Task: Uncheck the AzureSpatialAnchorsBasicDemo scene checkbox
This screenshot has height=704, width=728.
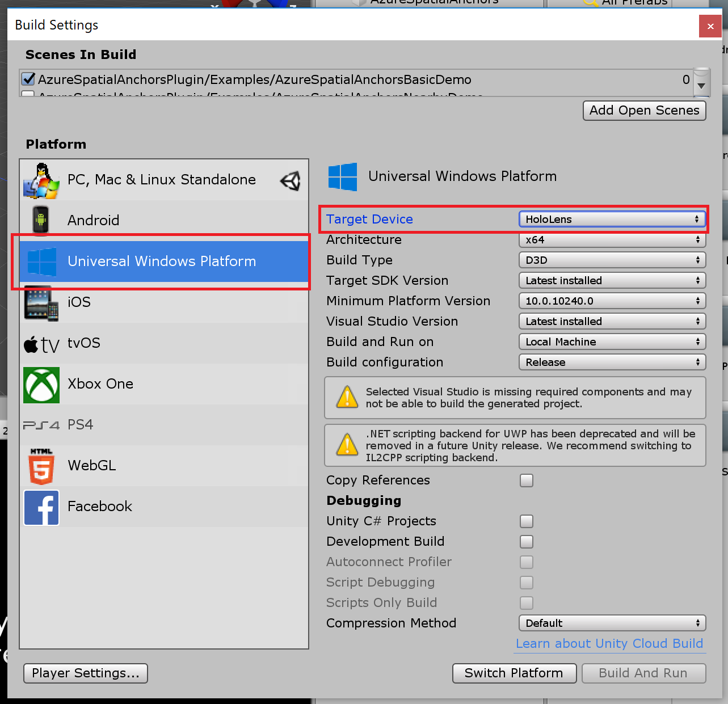Action: [28, 79]
